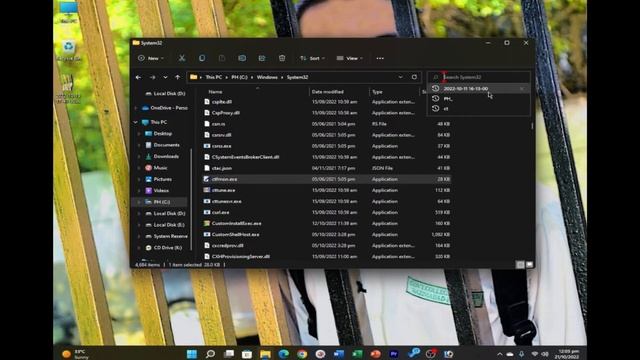The width and height of the screenshot is (640, 360).
Task: Select PH (C:) drive in sidebar
Action: coord(161,202)
